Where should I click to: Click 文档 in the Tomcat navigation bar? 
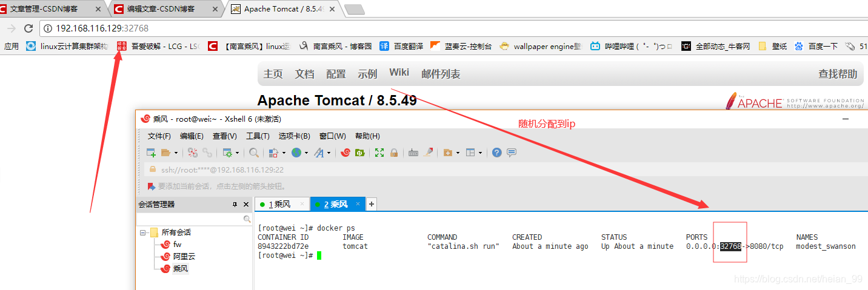(304, 74)
